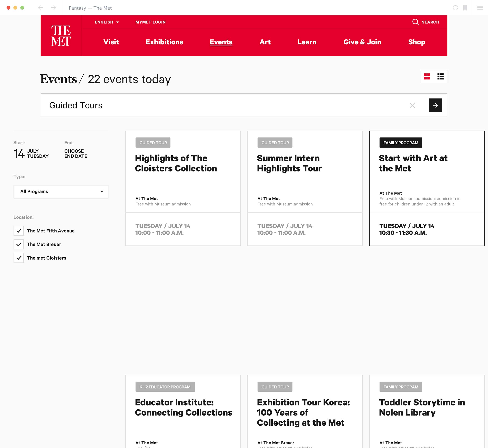Toggle The Met Fifth Avenue checkbox
The height and width of the screenshot is (448, 488).
click(19, 231)
